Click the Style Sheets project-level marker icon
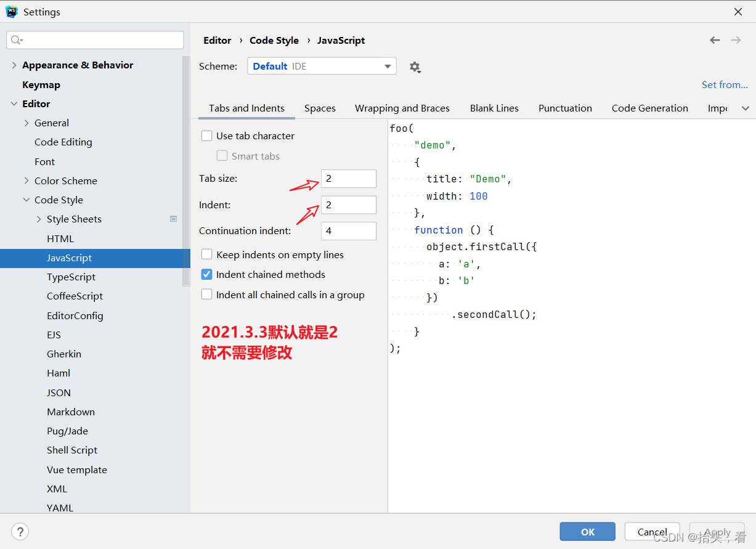 pyautogui.click(x=174, y=219)
